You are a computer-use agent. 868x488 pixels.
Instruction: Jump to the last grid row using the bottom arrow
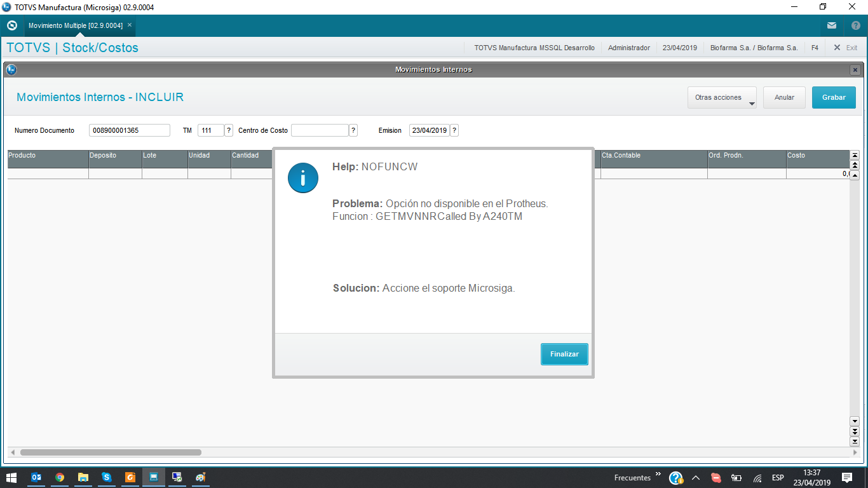pyautogui.click(x=855, y=442)
